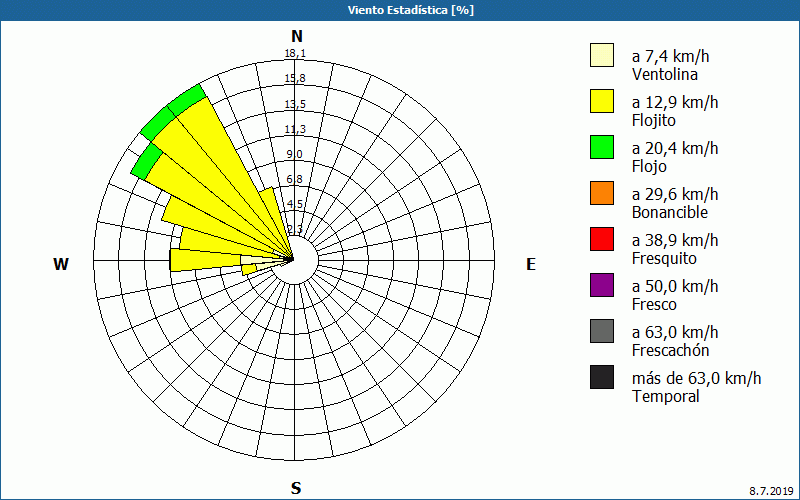Click the purple Fresco legend swatch
Image resolution: width=800 pixels, height=500 pixels.
click(x=602, y=285)
